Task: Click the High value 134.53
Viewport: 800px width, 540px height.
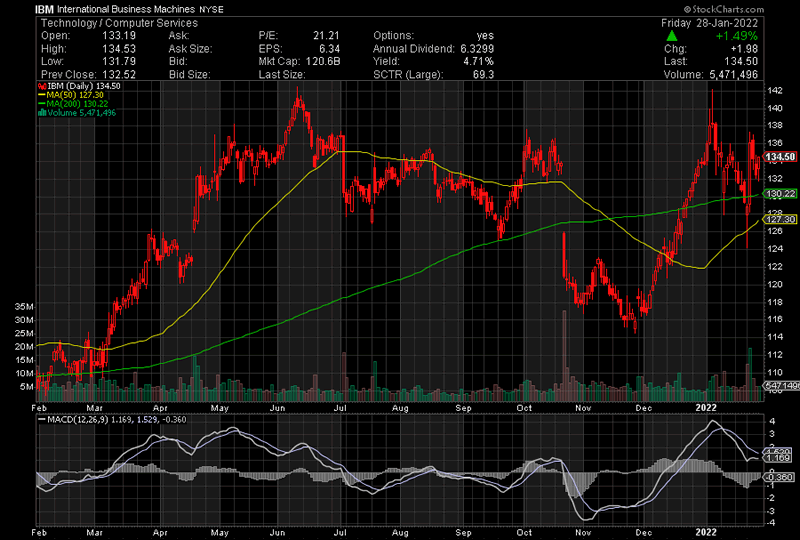Action: tap(118, 48)
